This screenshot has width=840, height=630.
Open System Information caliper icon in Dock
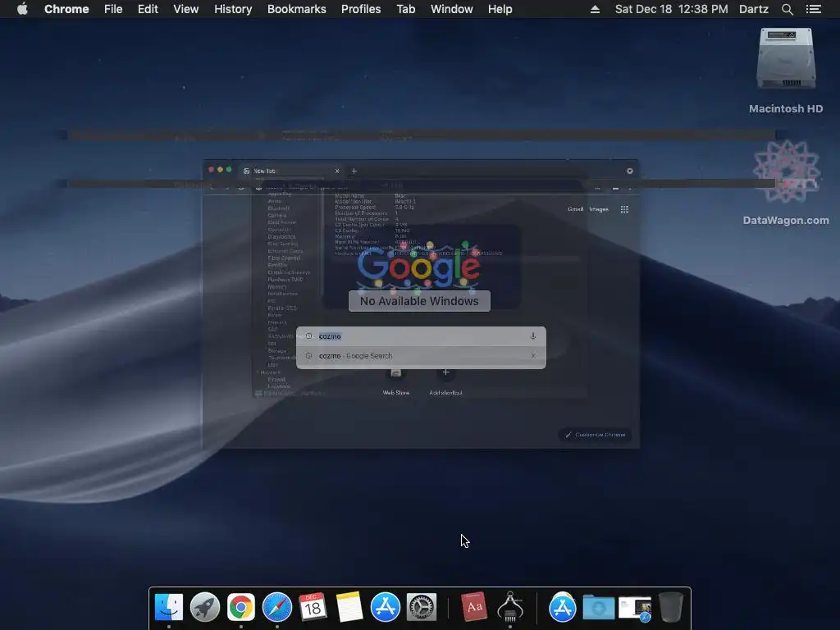click(510, 607)
